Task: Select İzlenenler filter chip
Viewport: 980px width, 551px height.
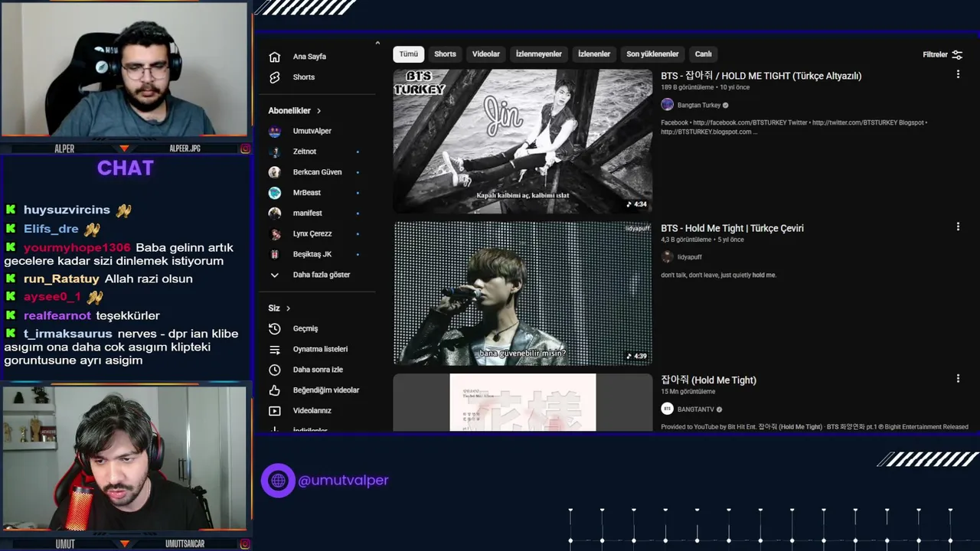Action: pos(594,54)
